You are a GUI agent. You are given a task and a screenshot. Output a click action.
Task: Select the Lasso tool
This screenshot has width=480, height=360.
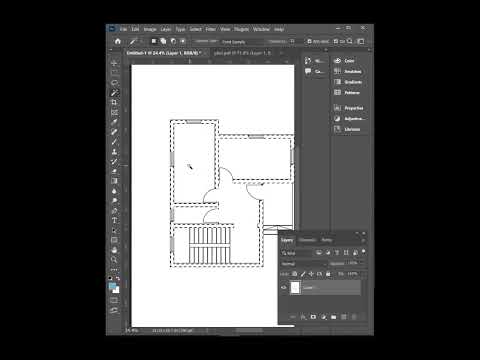114,82
